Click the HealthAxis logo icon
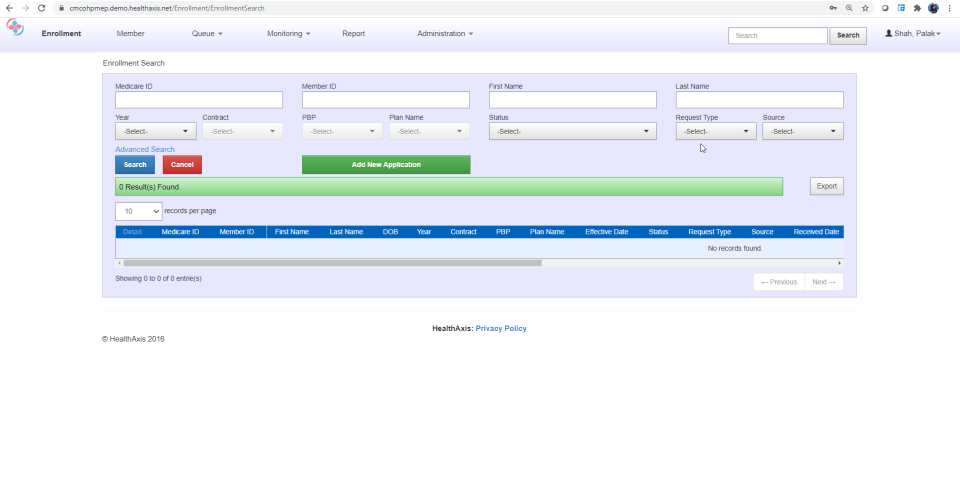The height and width of the screenshot is (503, 960). click(x=15, y=28)
